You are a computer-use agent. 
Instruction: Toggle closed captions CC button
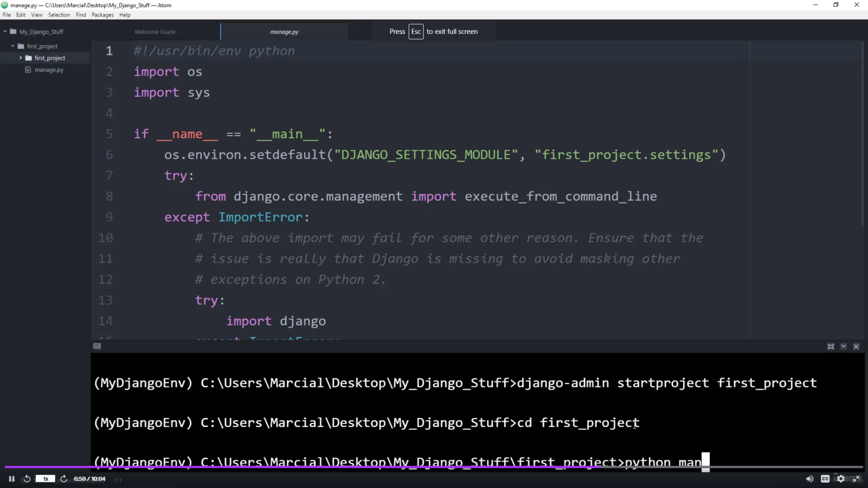pos(825,479)
